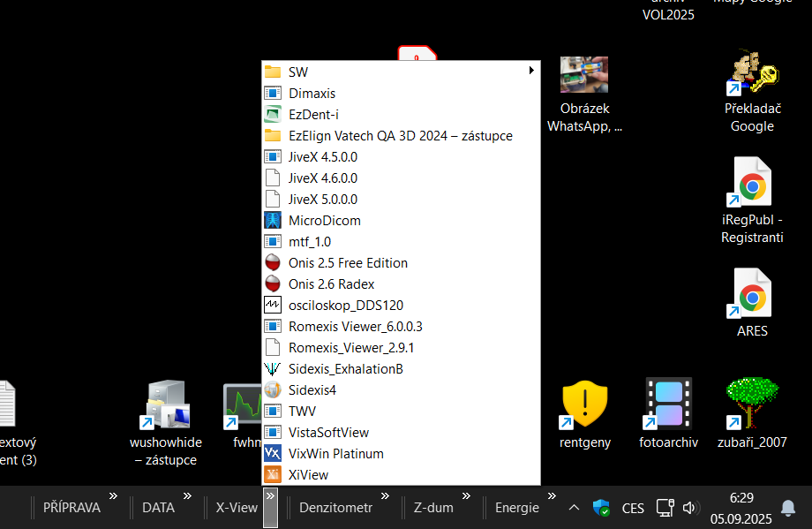Click the Romexis Viewer_6.0.0.3 program icon
Image resolution: width=812 pixels, height=529 pixels.
(273, 327)
